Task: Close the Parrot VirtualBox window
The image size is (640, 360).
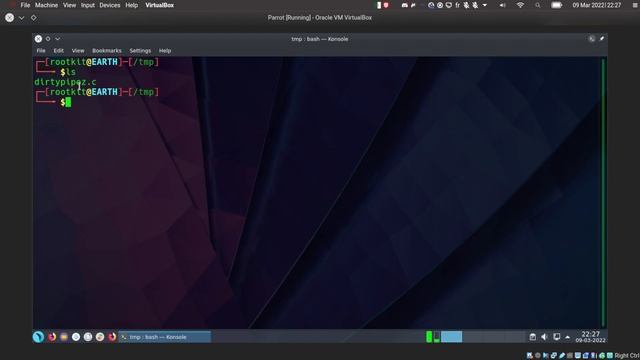Action: point(9,18)
